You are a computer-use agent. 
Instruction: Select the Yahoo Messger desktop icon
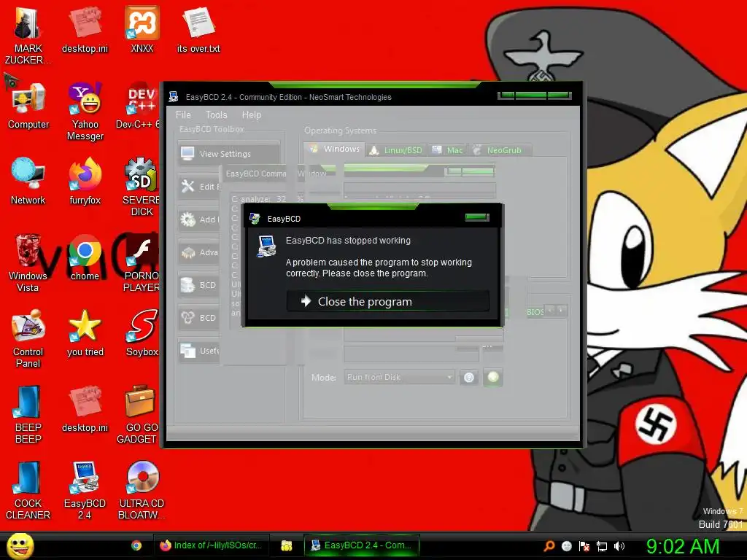click(x=85, y=112)
